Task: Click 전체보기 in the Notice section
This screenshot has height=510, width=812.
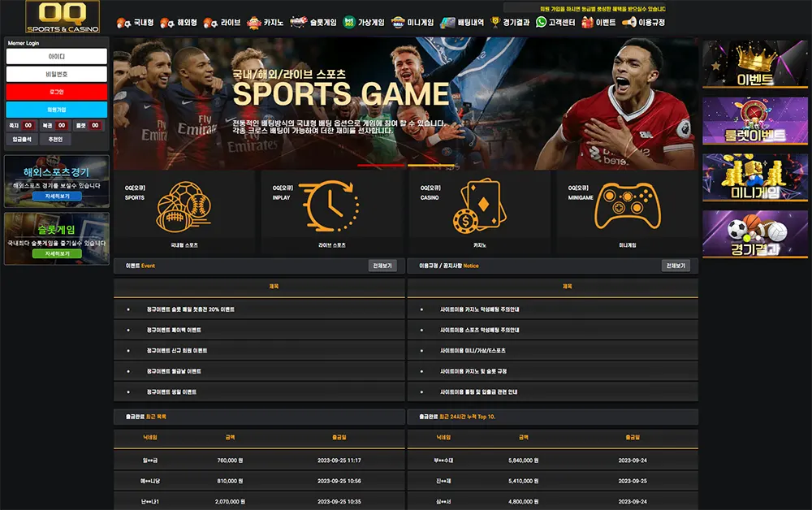Action: pos(676,266)
